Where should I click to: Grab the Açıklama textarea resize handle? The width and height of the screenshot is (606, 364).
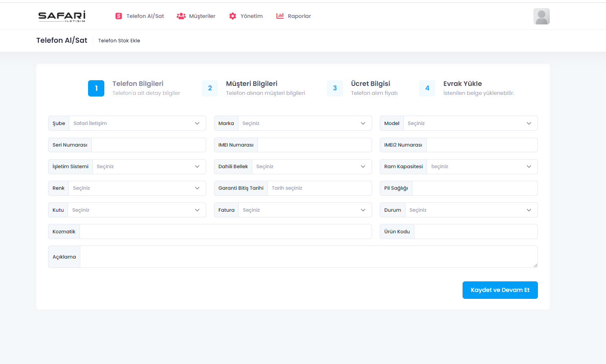click(x=535, y=265)
